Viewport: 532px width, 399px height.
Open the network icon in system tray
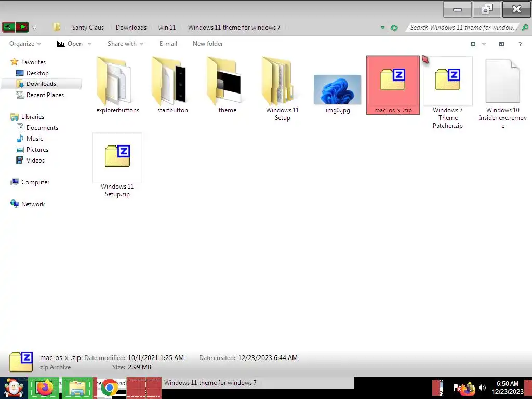pyautogui.click(x=470, y=387)
